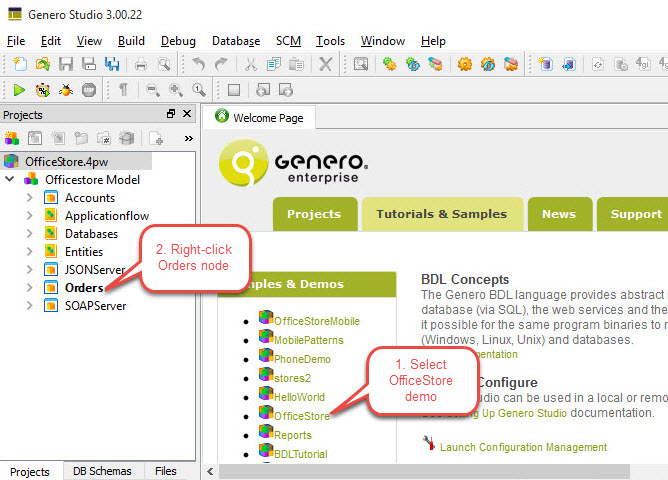Click the green Execute play icon
This screenshot has height=480, width=668.
19,90
